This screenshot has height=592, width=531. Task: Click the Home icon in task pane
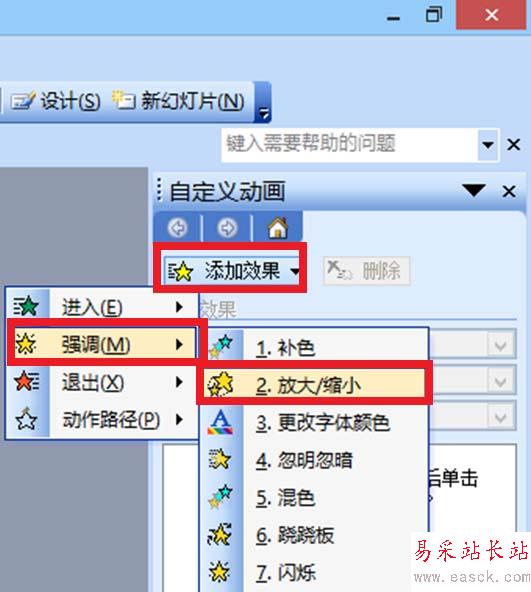pyautogui.click(x=278, y=228)
